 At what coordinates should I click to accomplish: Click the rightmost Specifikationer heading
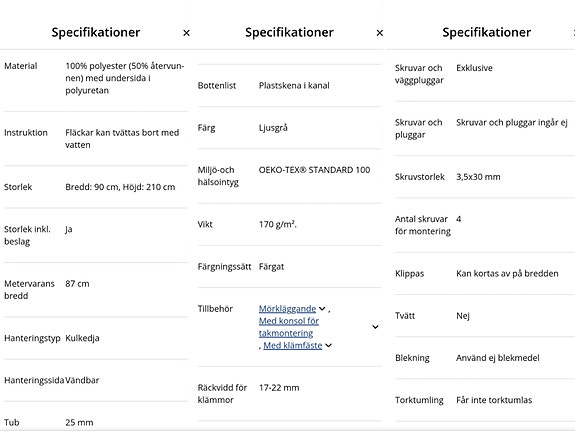[486, 32]
